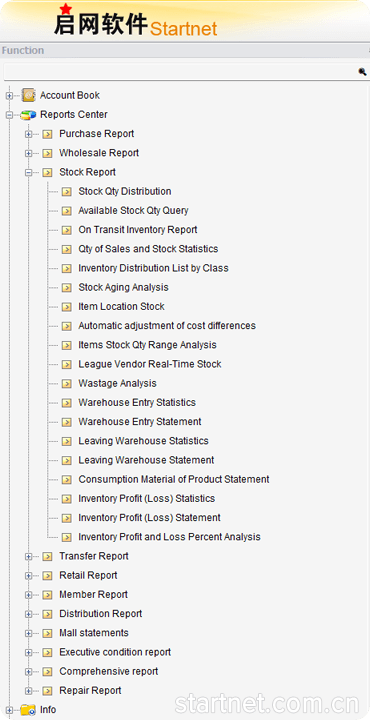Expand the Retail Report branch

click(28, 575)
